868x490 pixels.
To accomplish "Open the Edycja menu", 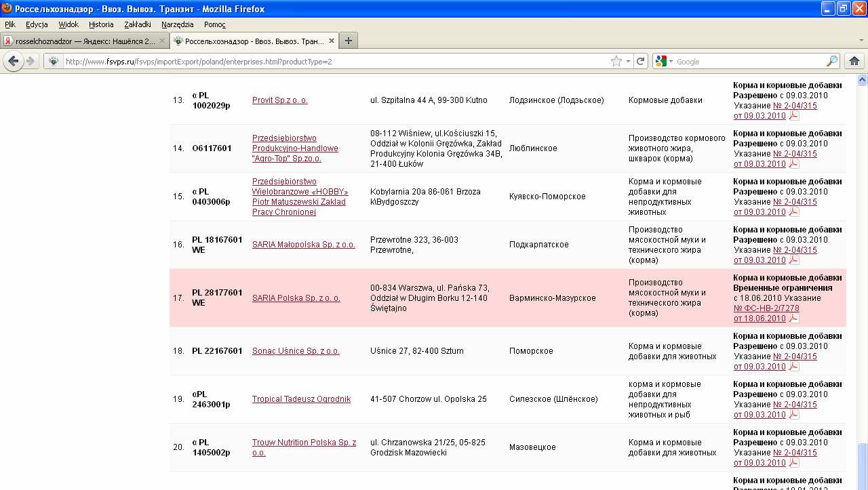I will (x=37, y=24).
